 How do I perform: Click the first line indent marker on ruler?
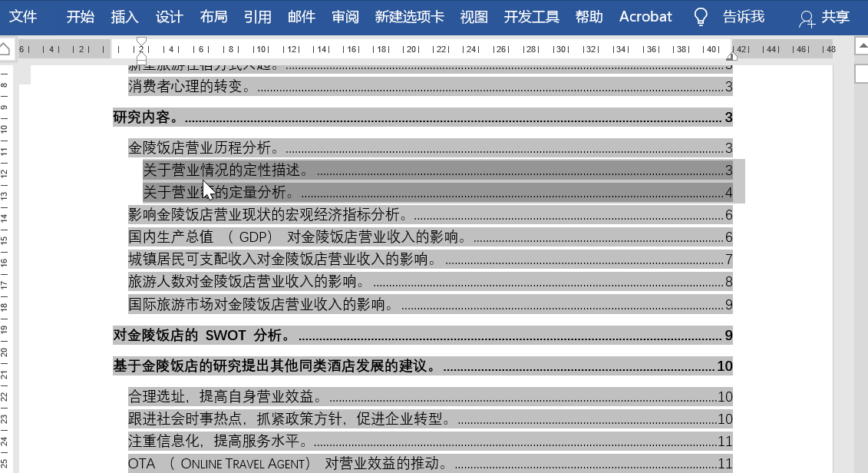click(x=141, y=41)
